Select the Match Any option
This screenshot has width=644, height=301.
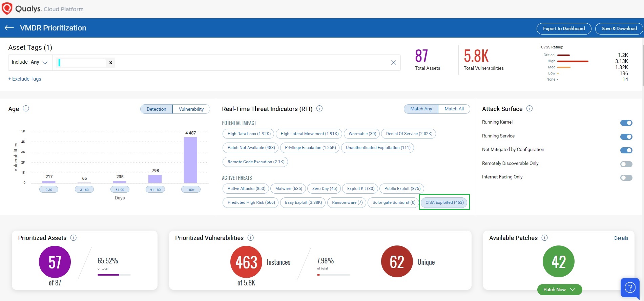[x=421, y=109]
